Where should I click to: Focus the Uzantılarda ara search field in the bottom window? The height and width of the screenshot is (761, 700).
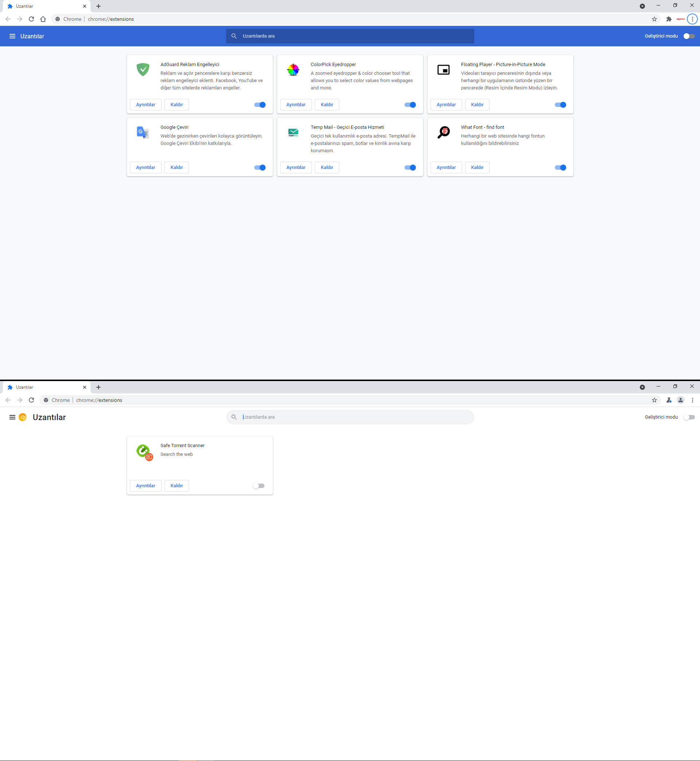click(x=350, y=417)
